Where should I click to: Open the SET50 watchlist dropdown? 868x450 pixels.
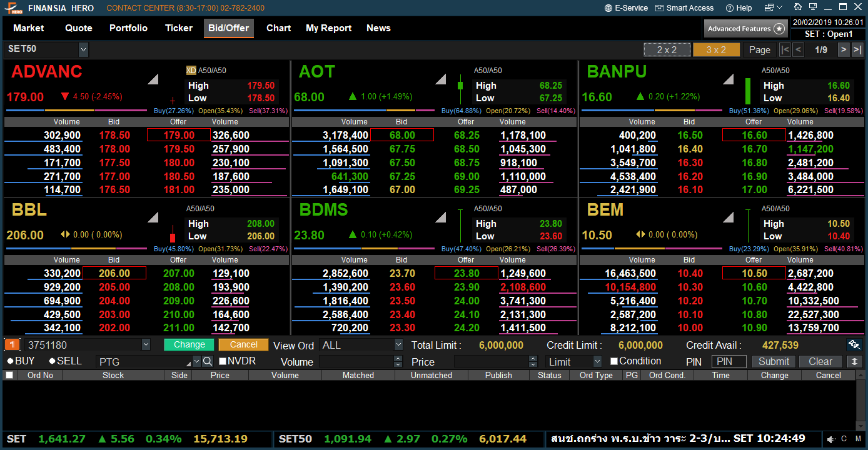pos(83,49)
